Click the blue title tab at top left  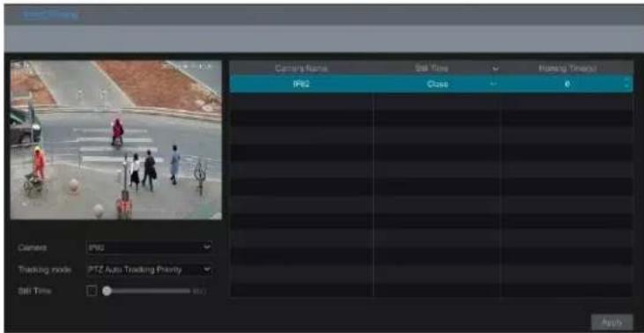50,15
